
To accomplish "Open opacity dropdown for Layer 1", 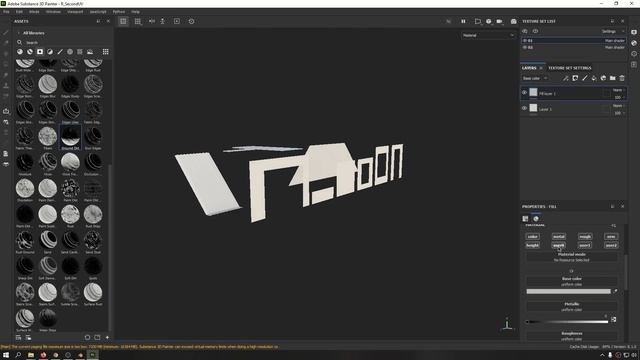I will (619, 113).
